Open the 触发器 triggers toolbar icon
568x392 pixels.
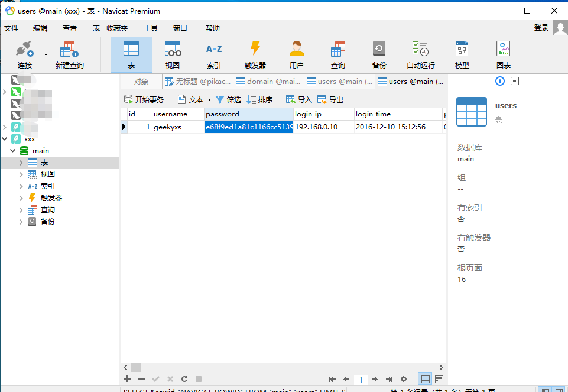[x=255, y=54]
